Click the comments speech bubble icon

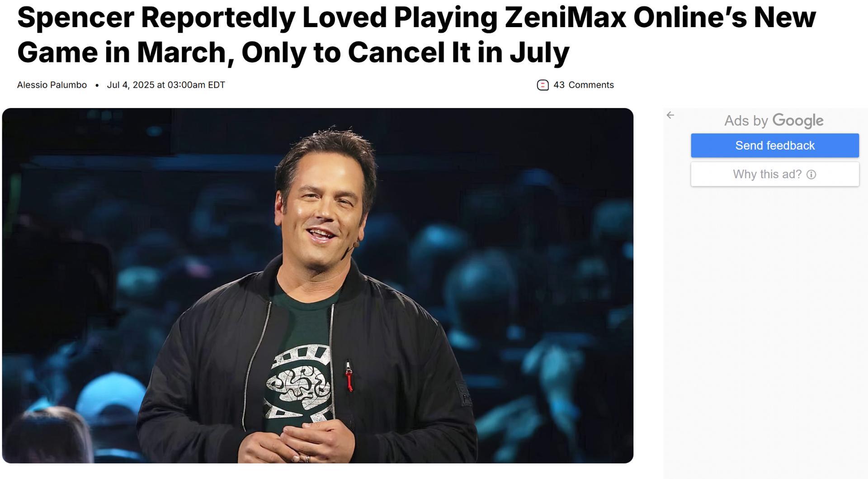[x=542, y=85]
